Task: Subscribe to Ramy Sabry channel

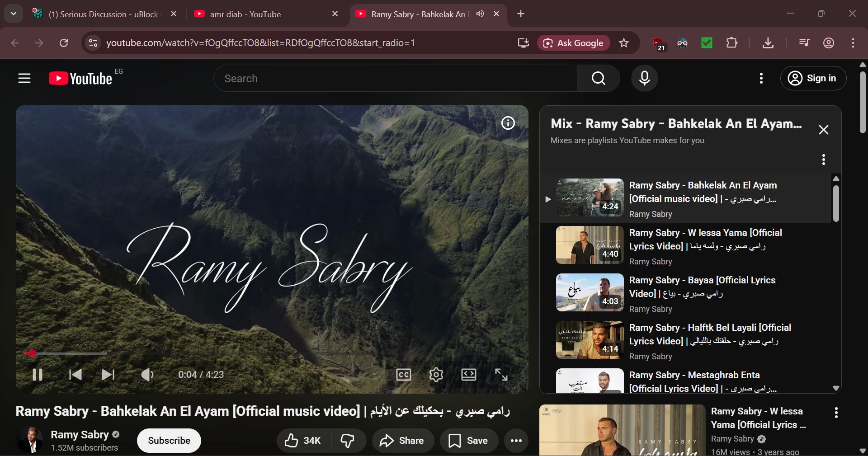Action: coord(169,441)
